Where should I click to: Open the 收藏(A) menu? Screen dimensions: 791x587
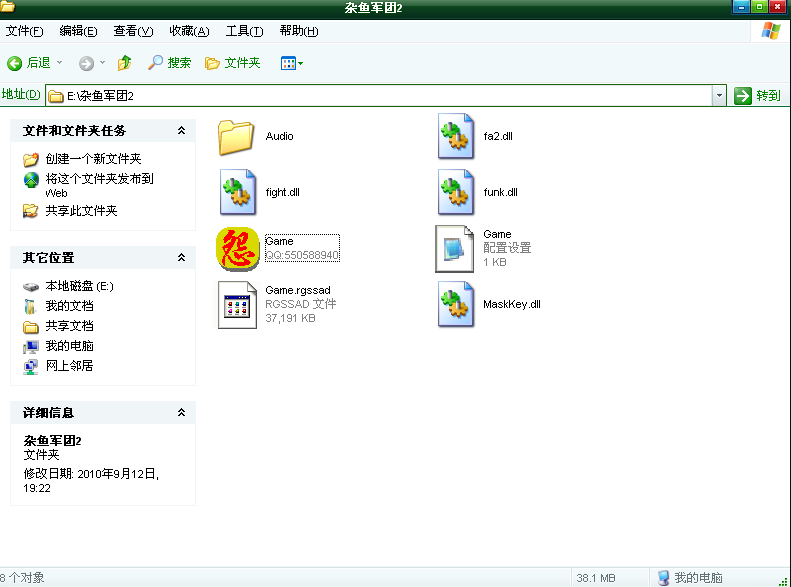coord(189,31)
